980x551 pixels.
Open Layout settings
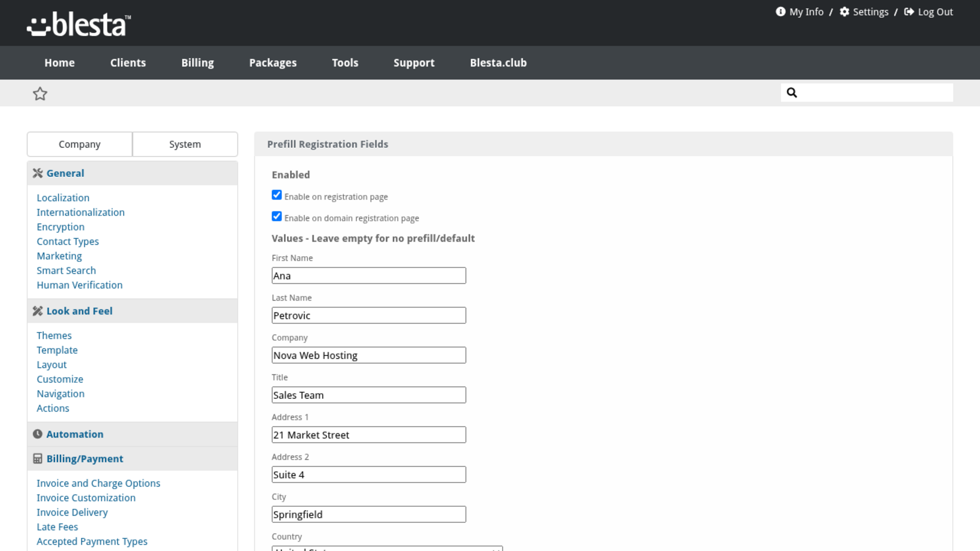[52, 365]
